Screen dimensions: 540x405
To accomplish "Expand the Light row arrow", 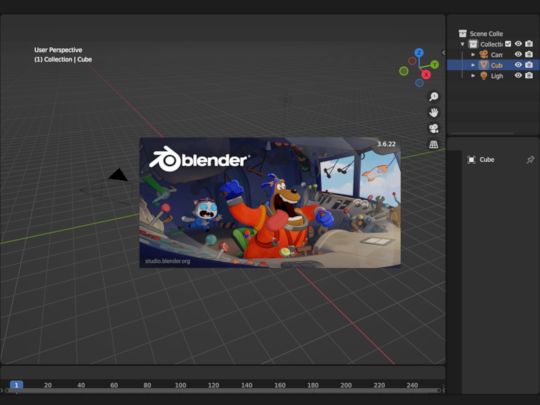I will [x=473, y=76].
